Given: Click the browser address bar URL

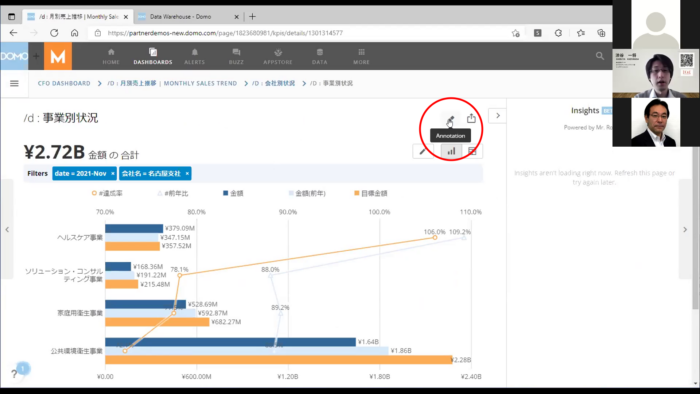Looking at the screenshot, I should click(225, 33).
